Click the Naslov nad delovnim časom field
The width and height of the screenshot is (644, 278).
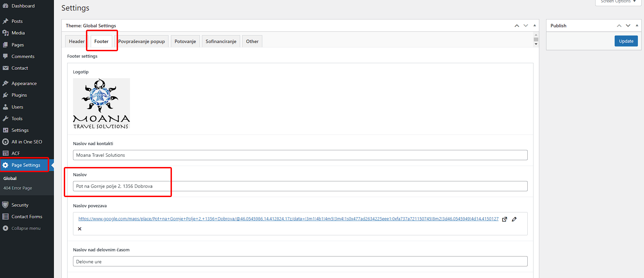[300, 262]
